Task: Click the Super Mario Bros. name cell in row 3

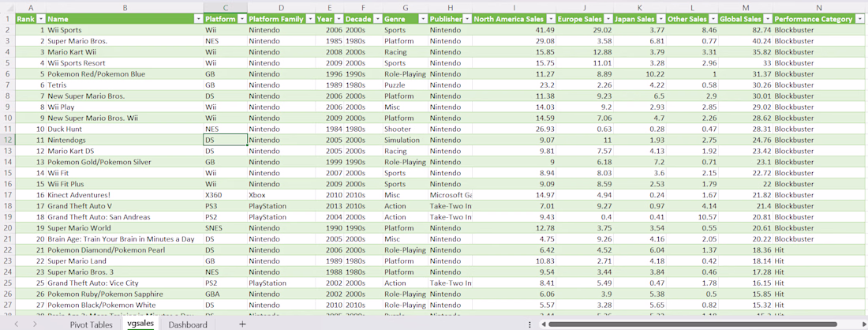Action: click(x=125, y=41)
